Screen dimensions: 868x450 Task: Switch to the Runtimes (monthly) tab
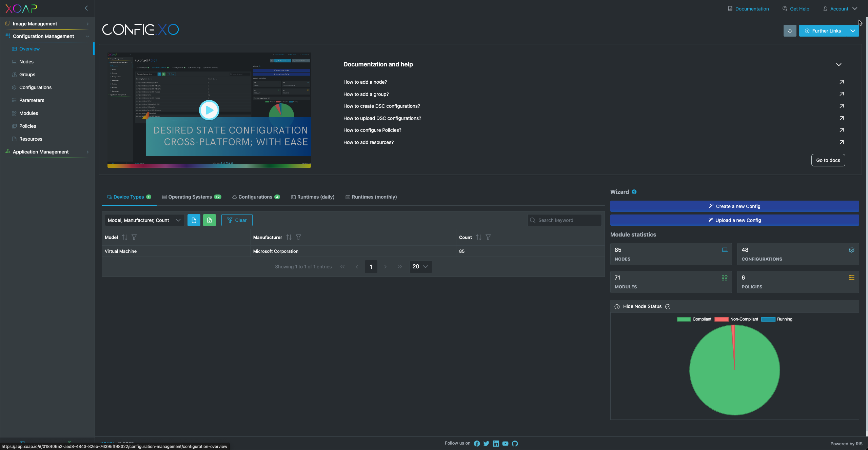[371, 197]
